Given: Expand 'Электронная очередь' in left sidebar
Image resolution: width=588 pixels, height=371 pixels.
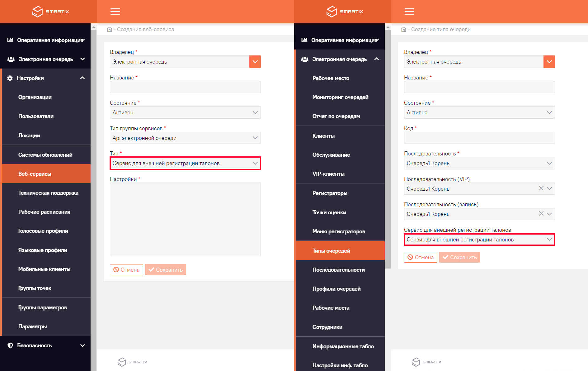Looking at the screenshot, I should pos(82,59).
